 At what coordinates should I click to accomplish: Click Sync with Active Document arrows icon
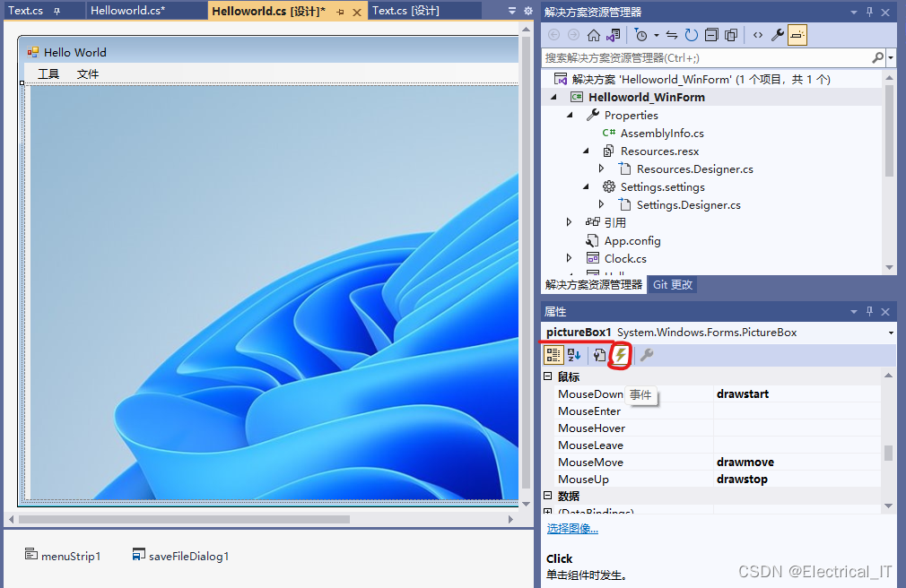point(671,35)
